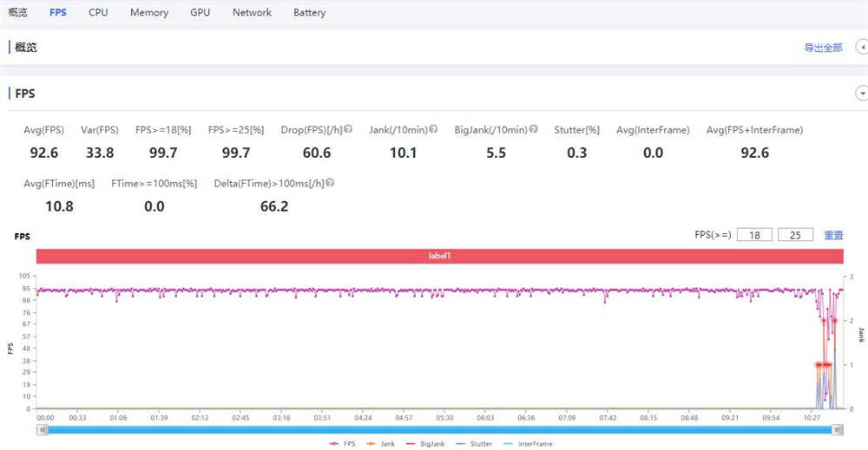This screenshot has height=450, width=868.
Task: Click the blue time range slider bar
Action: pos(440,429)
